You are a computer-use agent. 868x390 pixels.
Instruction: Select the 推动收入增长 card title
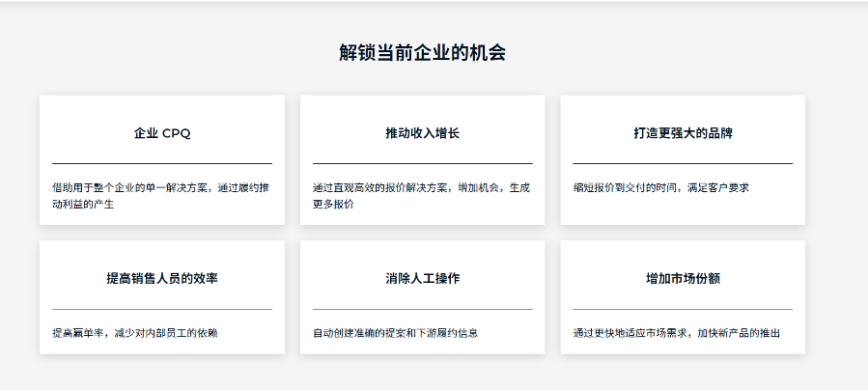pyautogui.click(x=422, y=133)
